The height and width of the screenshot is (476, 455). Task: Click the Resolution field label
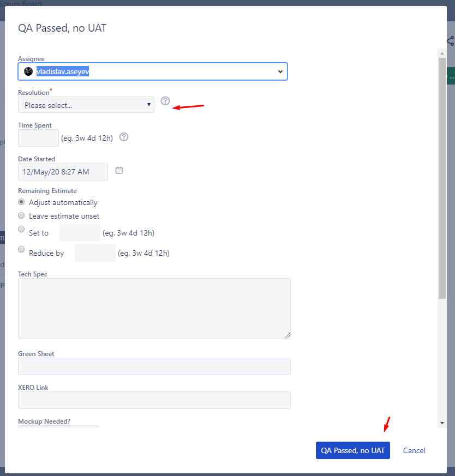[34, 93]
